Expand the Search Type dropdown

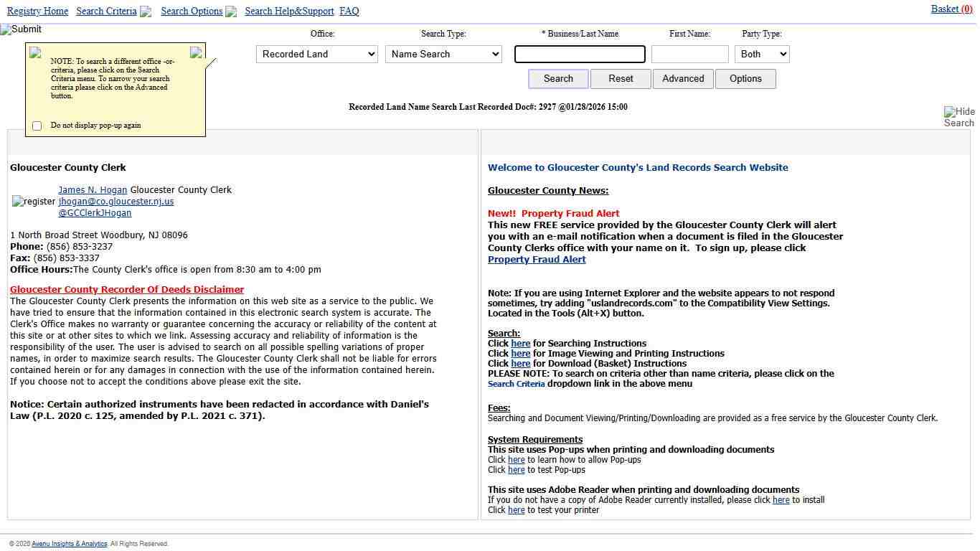[x=443, y=54]
